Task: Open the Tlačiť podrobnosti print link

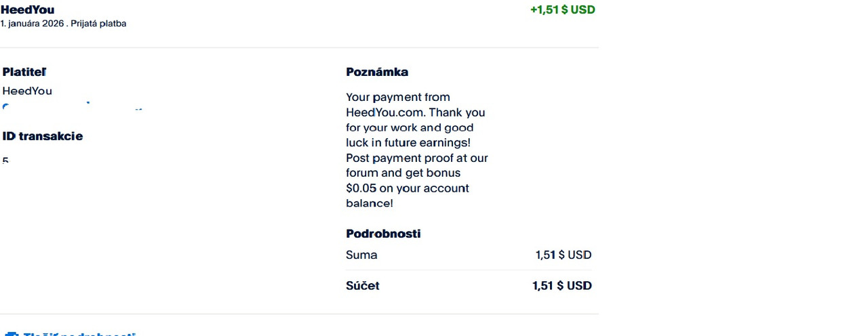Action: pos(79,334)
